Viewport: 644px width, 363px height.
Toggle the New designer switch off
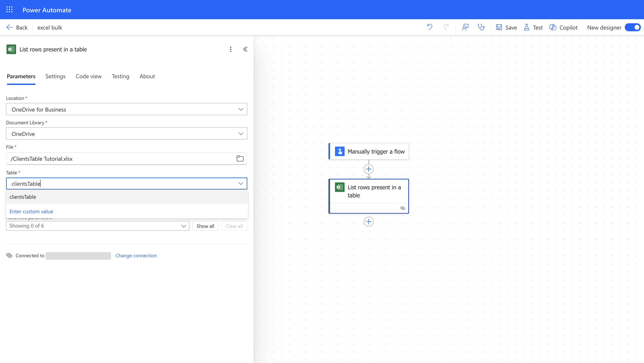click(x=633, y=27)
